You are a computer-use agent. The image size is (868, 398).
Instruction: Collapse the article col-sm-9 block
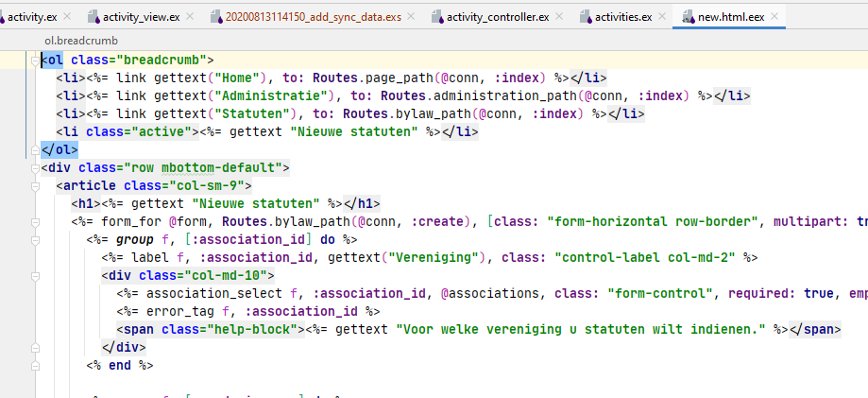(x=36, y=185)
